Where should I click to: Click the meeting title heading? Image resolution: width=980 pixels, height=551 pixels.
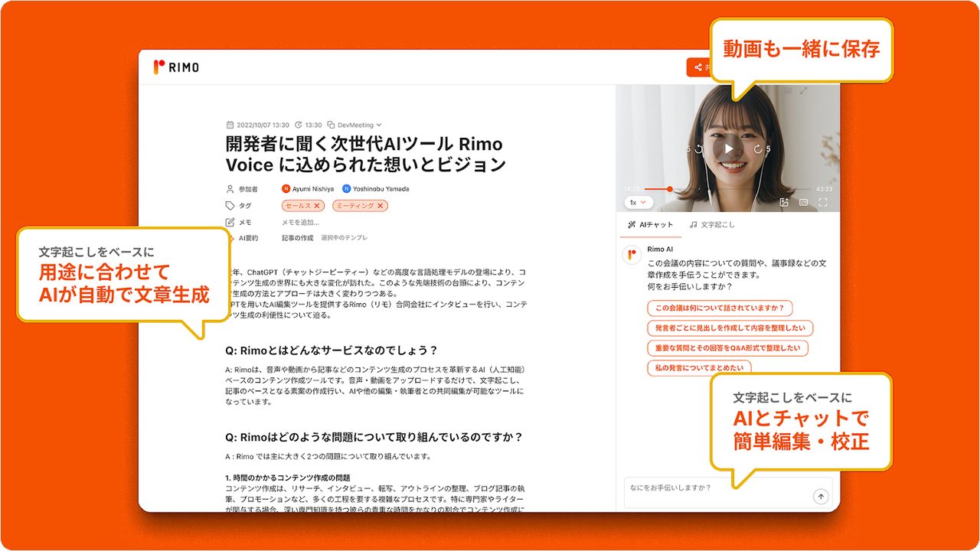click(x=366, y=154)
